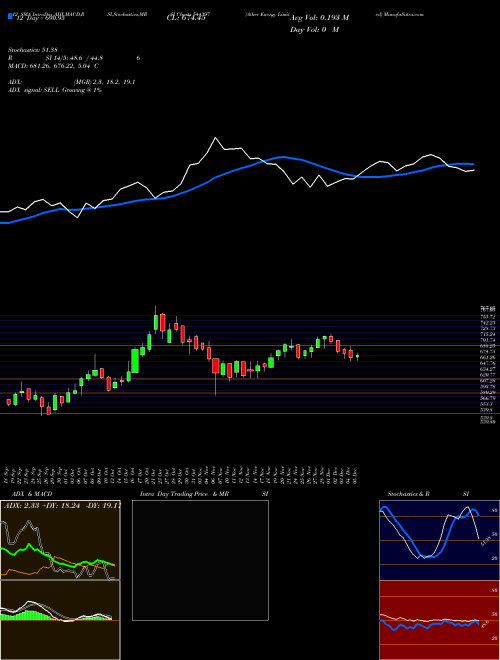Click the 742.23 price axis label
This screenshot has height=660, width=500.
tap(489, 322)
